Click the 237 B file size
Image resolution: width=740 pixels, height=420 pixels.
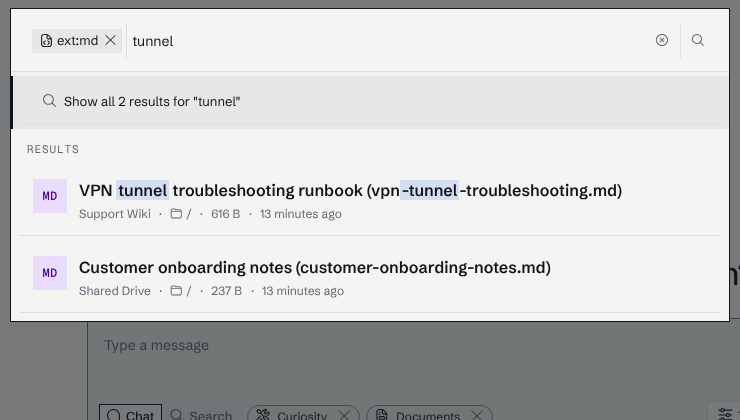(227, 291)
